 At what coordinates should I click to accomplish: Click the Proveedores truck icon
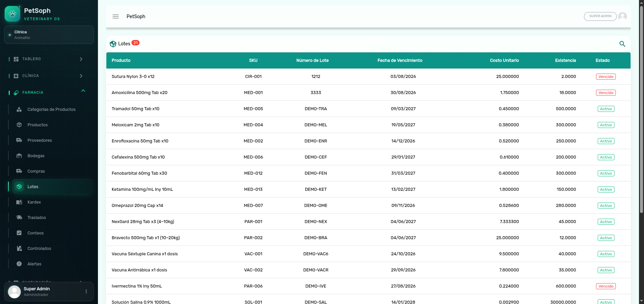coord(19,140)
